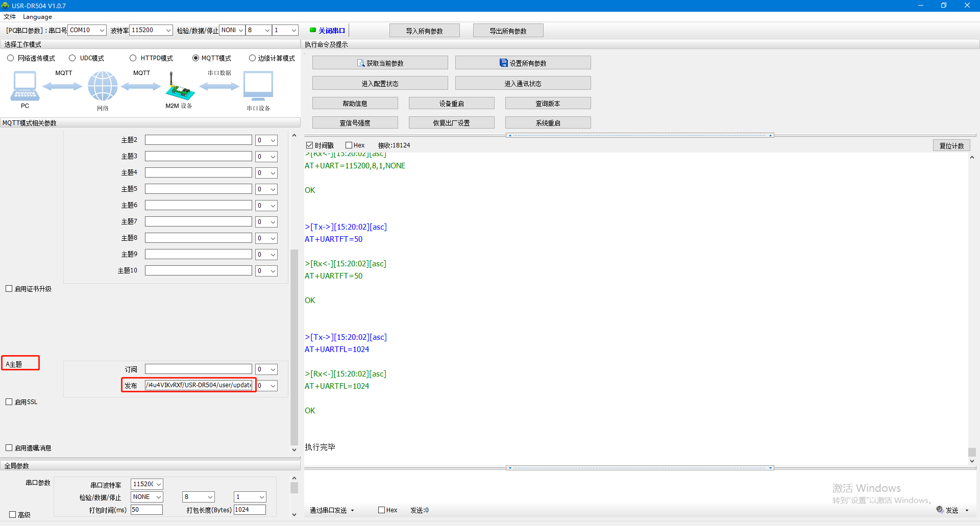This screenshot has width=980, height=526.
Task: Enable the 启用SSL checkbox
Action: pos(9,402)
